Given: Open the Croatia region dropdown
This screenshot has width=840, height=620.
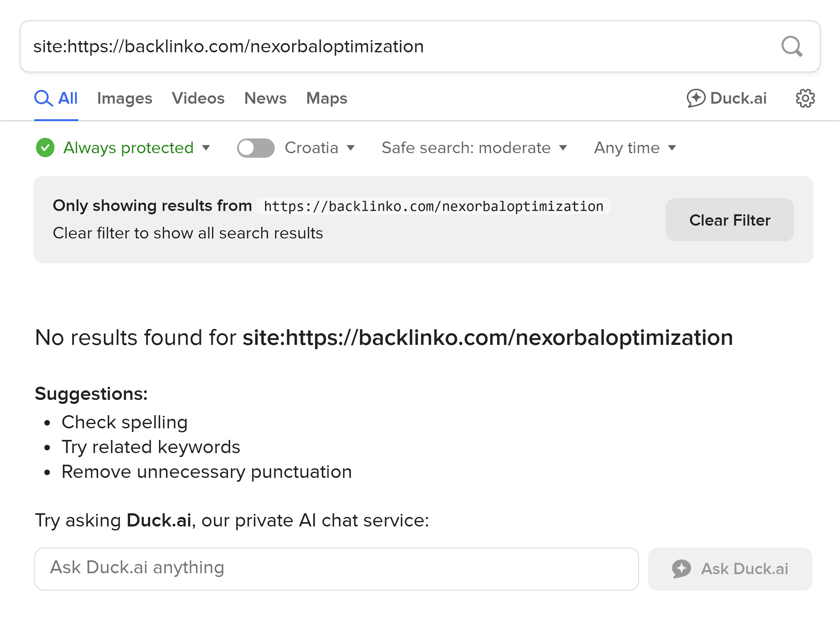Looking at the screenshot, I should click(x=320, y=148).
